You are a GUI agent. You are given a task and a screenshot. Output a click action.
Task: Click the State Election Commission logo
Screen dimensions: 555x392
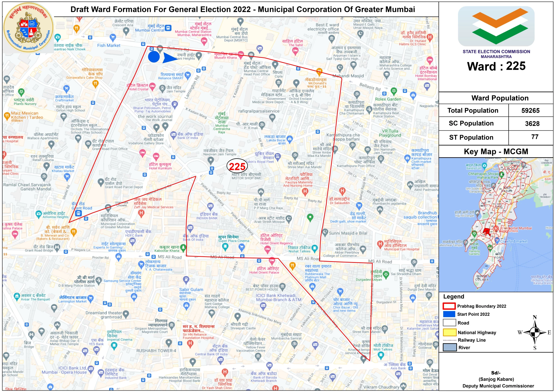pos(496,26)
